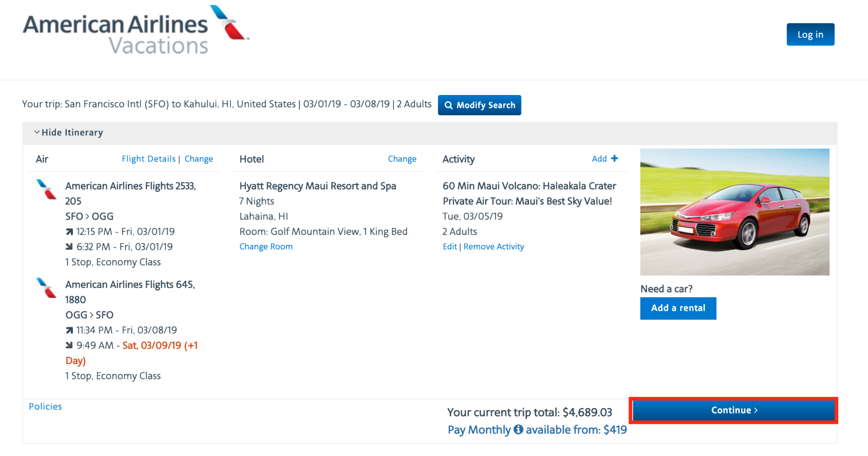Open the Policies link
The image size is (868, 456).
pyautogui.click(x=45, y=406)
